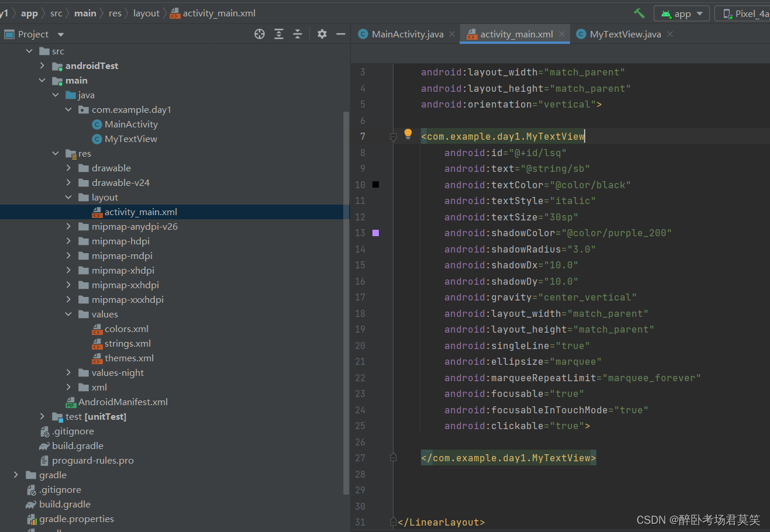
Task: Hide the Project panel with minus icon
Action: click(x=341, y=34)
